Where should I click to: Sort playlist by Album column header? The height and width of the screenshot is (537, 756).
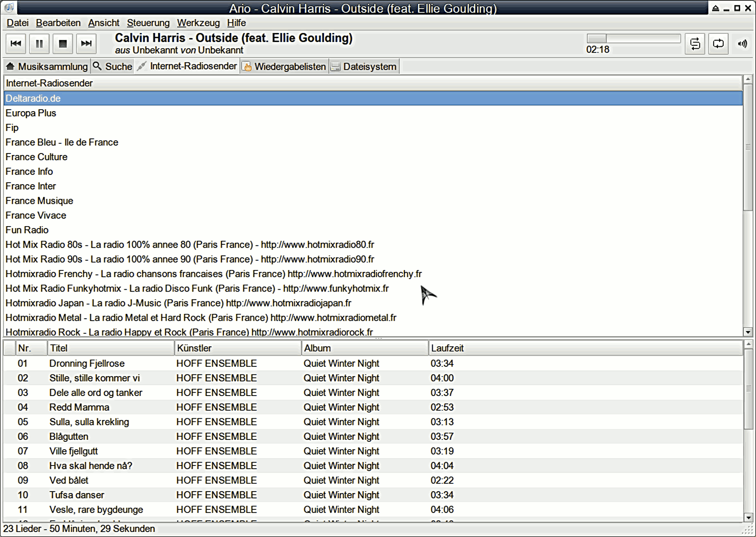click(365, 348)
